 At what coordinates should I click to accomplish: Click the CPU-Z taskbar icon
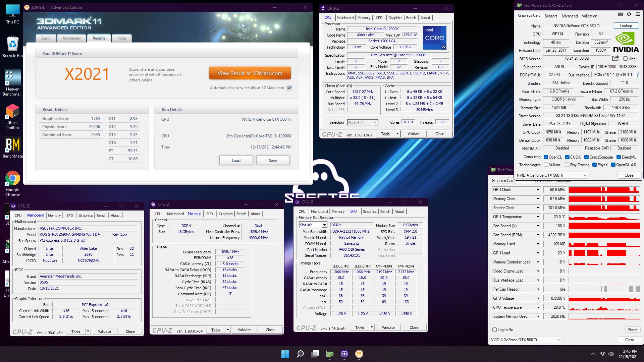point(344,354)
